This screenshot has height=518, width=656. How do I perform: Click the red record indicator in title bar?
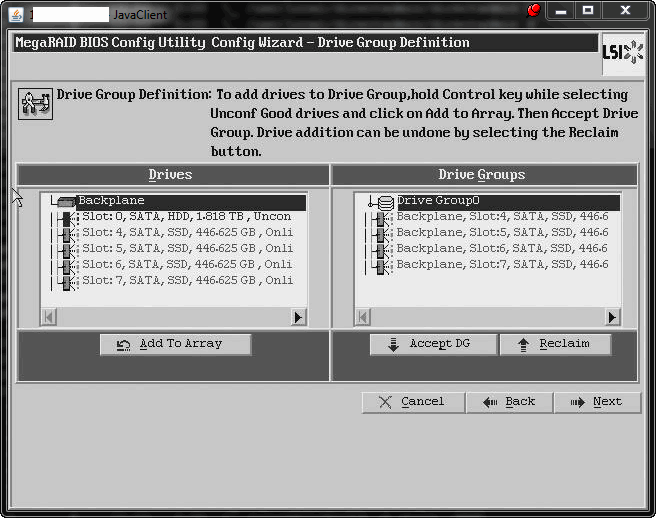tap(533, 10)
